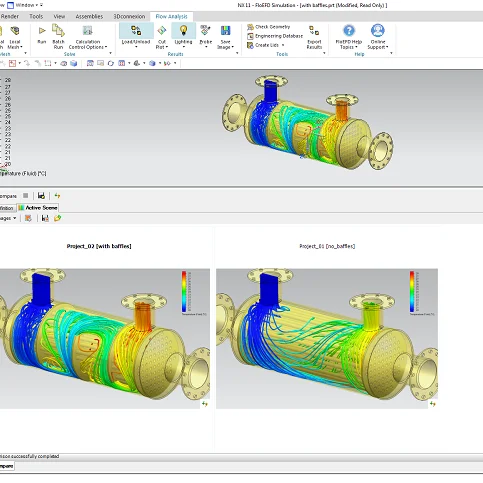Open Check Geometry tool
This screenshot has width=483, height=483.
pos(269,27)
